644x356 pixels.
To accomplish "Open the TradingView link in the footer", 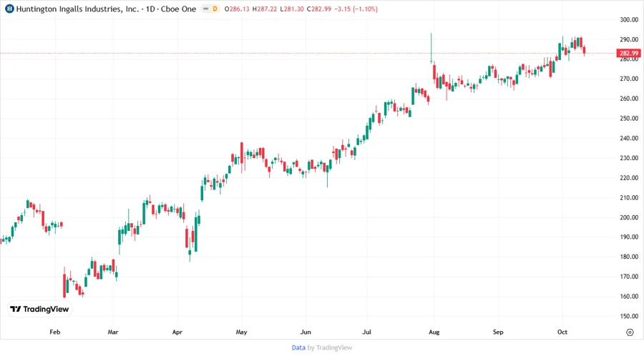I will [333, 347].
